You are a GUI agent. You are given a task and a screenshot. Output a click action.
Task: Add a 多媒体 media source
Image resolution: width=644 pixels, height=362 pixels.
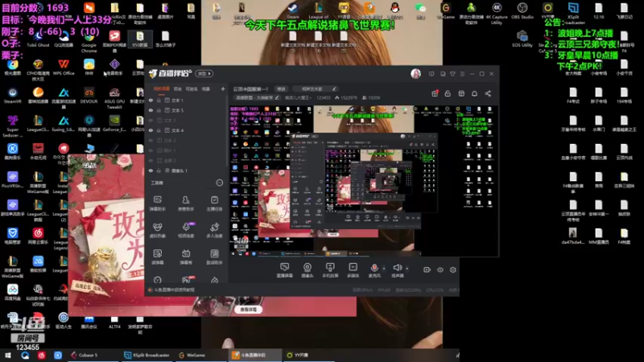coord(353,270)
